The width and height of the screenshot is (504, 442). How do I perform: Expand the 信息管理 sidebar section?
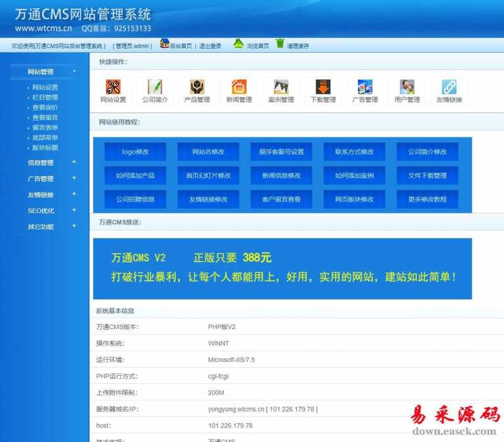(52, 163)
